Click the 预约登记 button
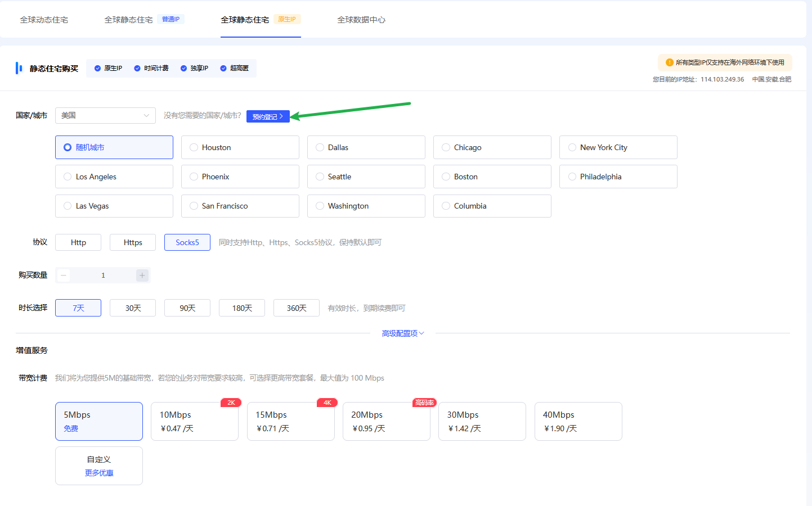Viewport: 812px width, 506px height. coord(268,116)
